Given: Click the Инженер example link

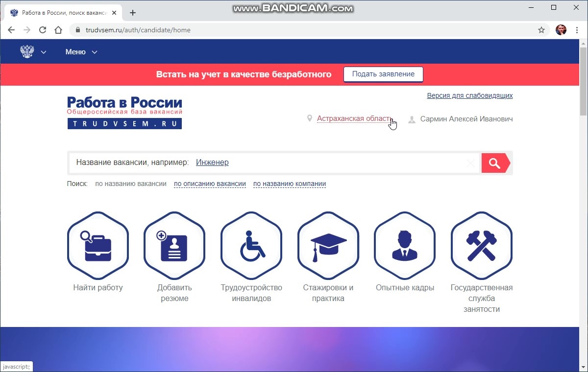Looking at the screenshot, I should [212, 163].
